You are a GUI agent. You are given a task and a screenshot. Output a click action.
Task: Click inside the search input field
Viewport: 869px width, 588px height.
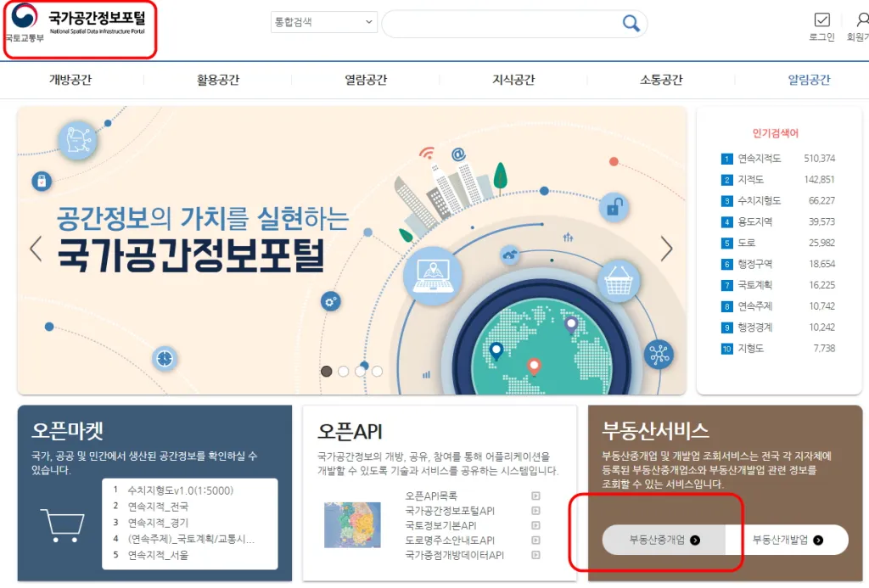[492, 24]
